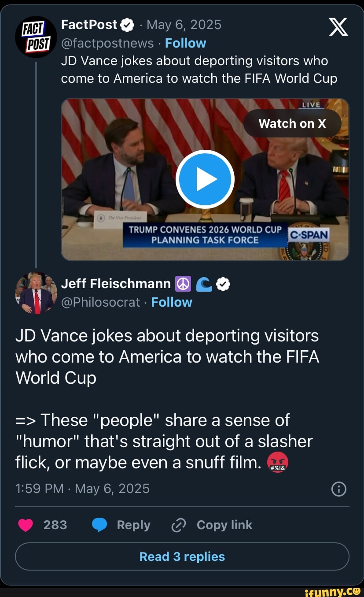Click the verified badge next to FactPost
Screen dimensions: 364x597
point(127,25)
